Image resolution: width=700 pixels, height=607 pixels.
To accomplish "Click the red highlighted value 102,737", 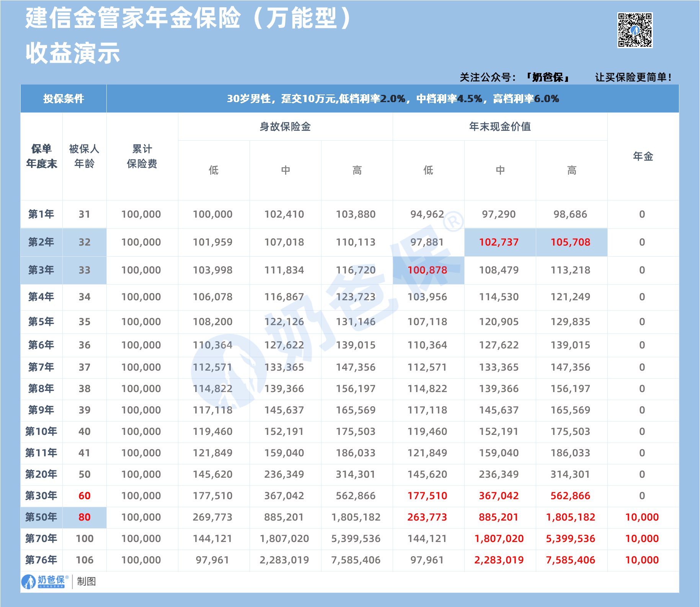I will pyautogui.click(x=499, y=242).
